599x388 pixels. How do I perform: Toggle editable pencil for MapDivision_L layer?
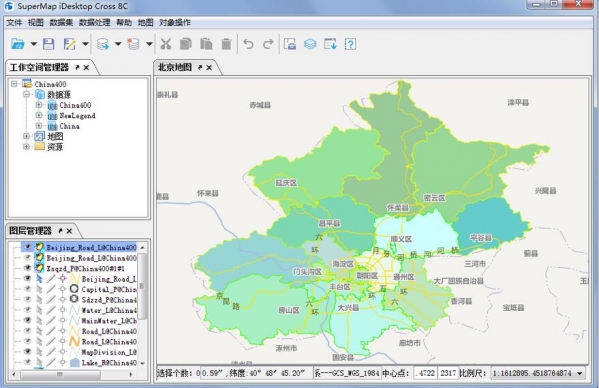tap(51, 352)
